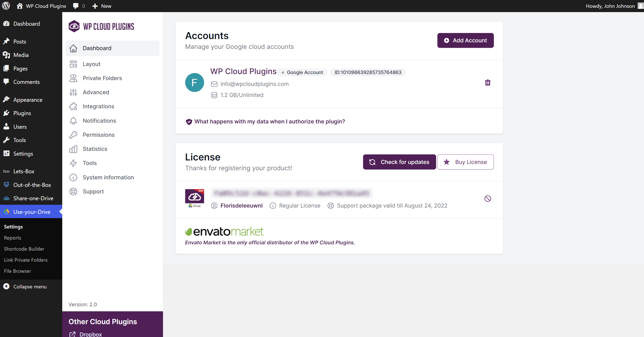
Task: Click the Buy License button
Action: pos(465,162)
